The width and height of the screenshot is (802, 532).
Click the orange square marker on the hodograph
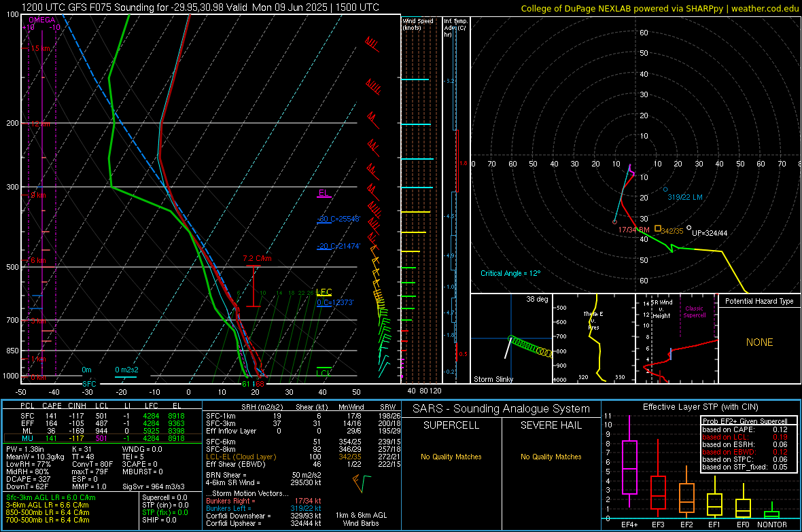coord(658,229)
